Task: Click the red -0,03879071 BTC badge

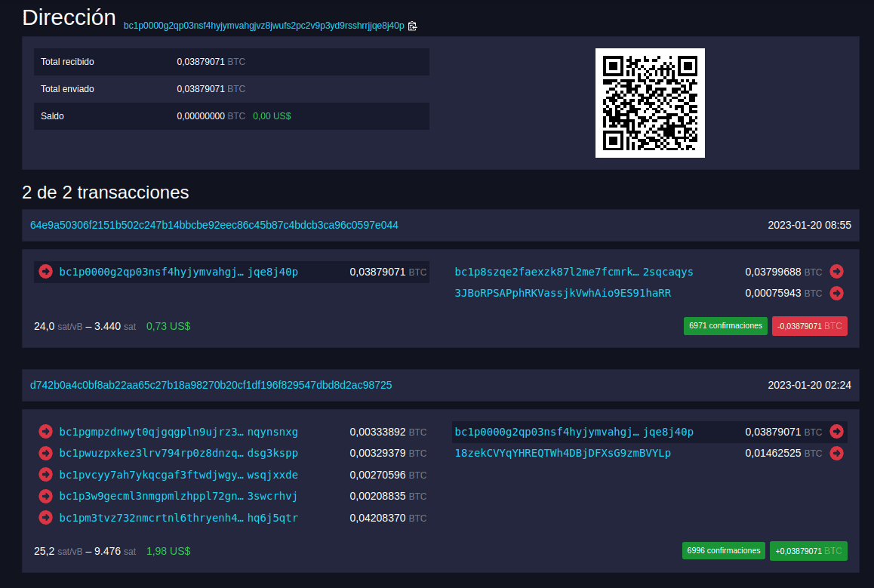Action: [x=809, y=326]
